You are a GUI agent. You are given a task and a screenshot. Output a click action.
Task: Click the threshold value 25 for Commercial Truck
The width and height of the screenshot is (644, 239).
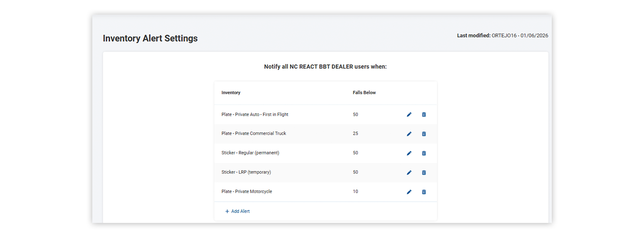[x=356, y=133]
